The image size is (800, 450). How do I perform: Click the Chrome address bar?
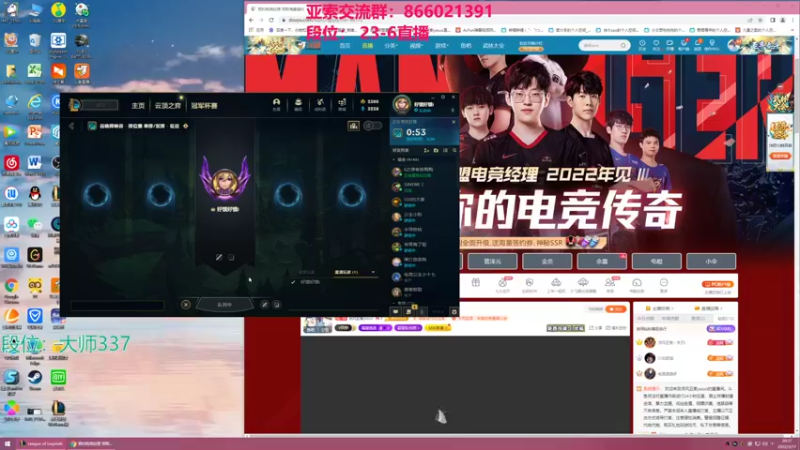point(515,20)
